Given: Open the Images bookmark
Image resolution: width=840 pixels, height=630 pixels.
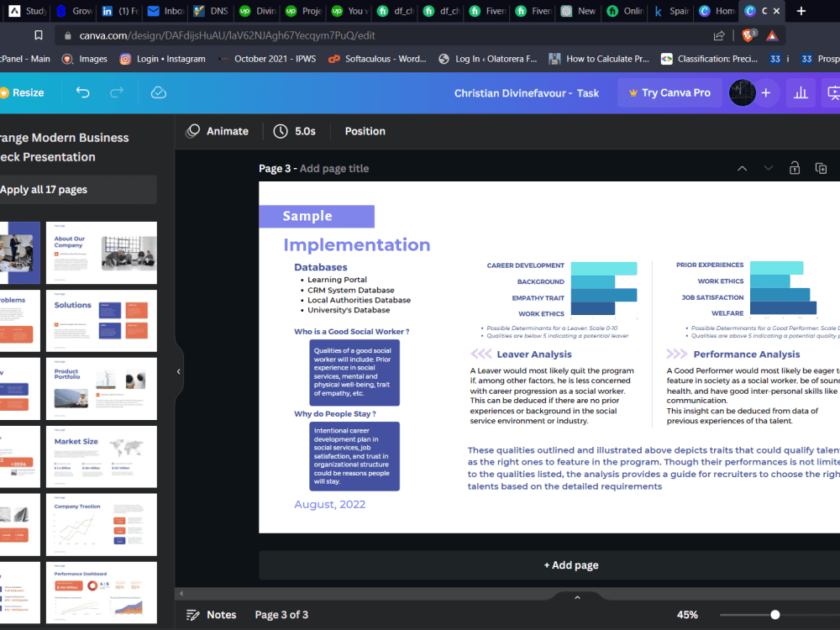Looking at the screenshot, I should pos(85,59).
